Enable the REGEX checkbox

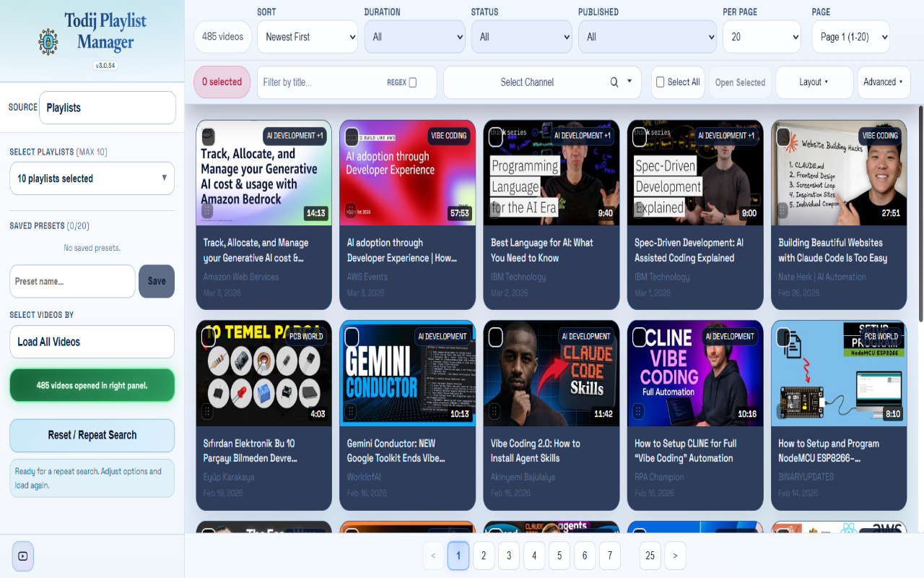pos(413,82)
